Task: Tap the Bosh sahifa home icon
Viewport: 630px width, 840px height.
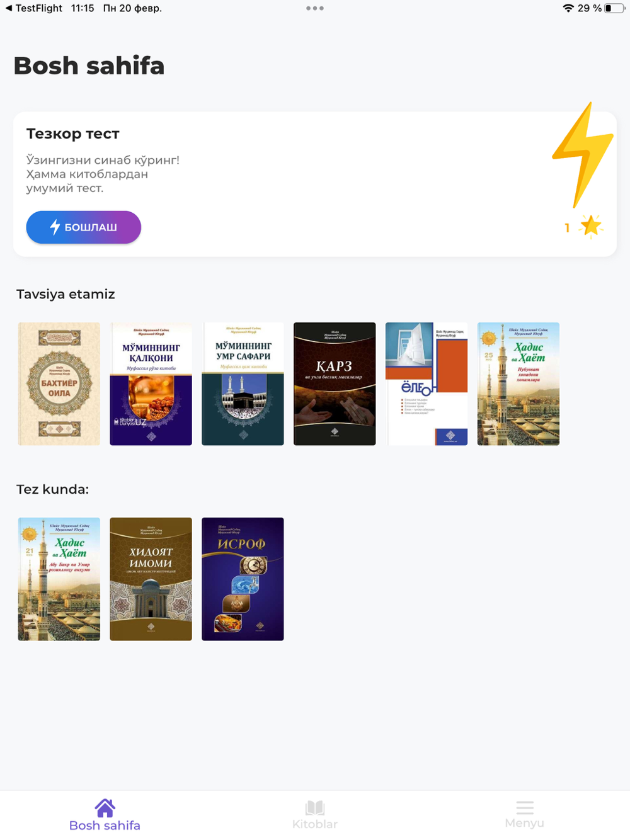Action: [x=105, y=807]
